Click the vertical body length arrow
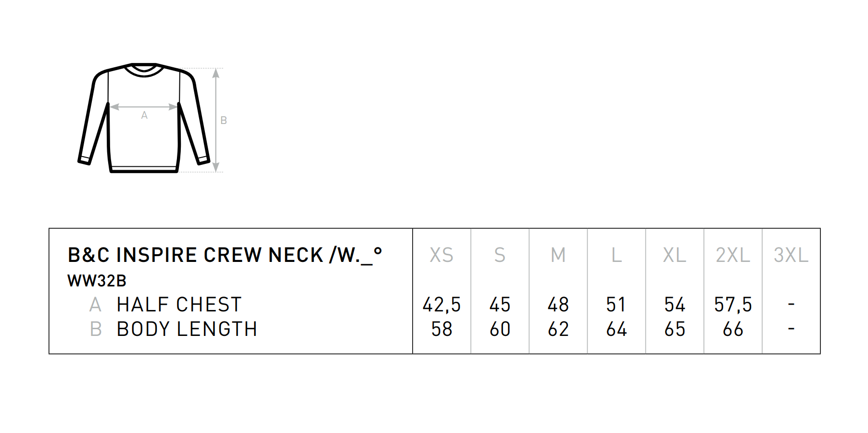This screenshot has height=433, width=868. [x=216, y=120]
